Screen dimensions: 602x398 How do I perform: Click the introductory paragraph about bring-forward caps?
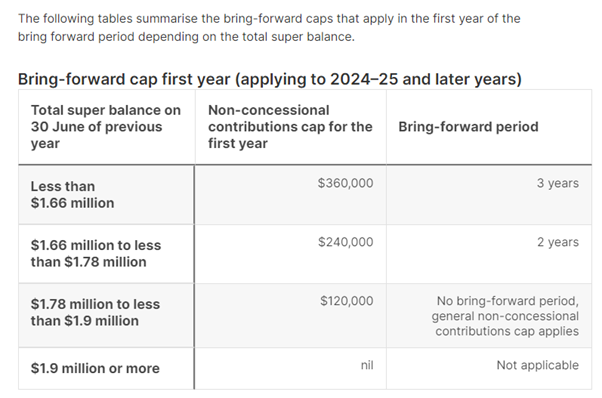[269, 28]
